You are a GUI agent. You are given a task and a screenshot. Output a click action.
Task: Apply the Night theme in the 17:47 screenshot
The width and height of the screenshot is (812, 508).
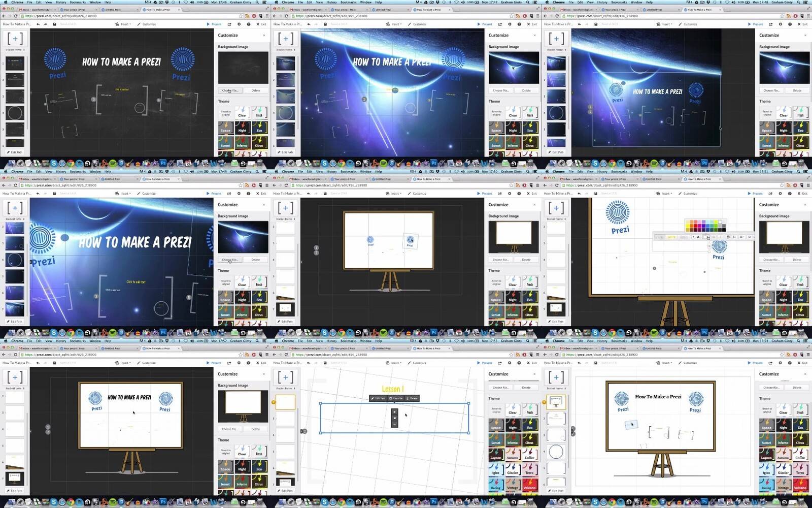point(513,128)
